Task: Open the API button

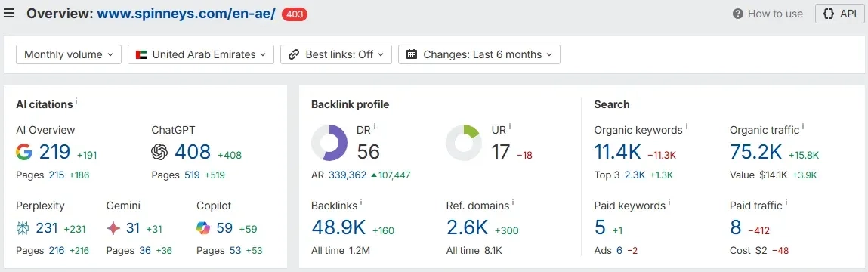Action: (840, 14)
